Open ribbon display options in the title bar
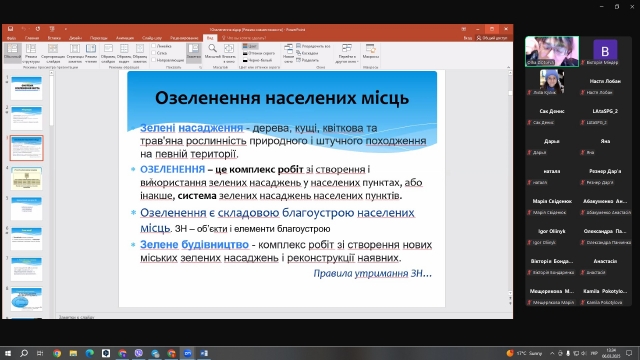This screenshot has height=360, width=640. tap(464, 29)
